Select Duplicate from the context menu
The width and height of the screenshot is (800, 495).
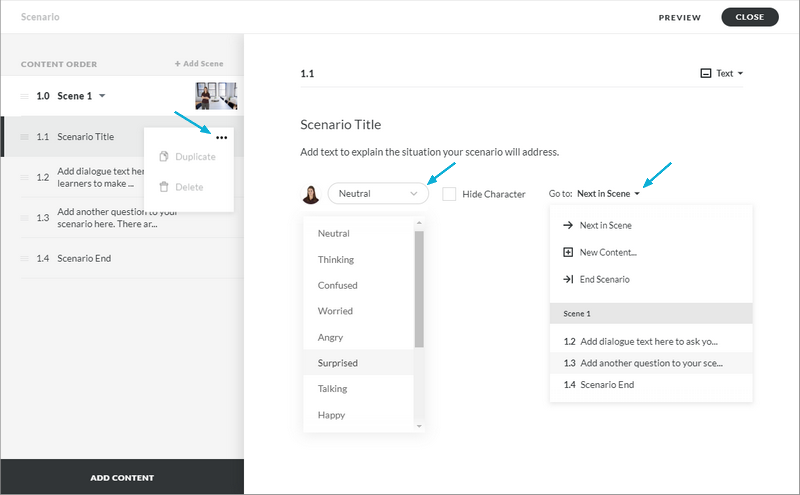tap(189, 157)
